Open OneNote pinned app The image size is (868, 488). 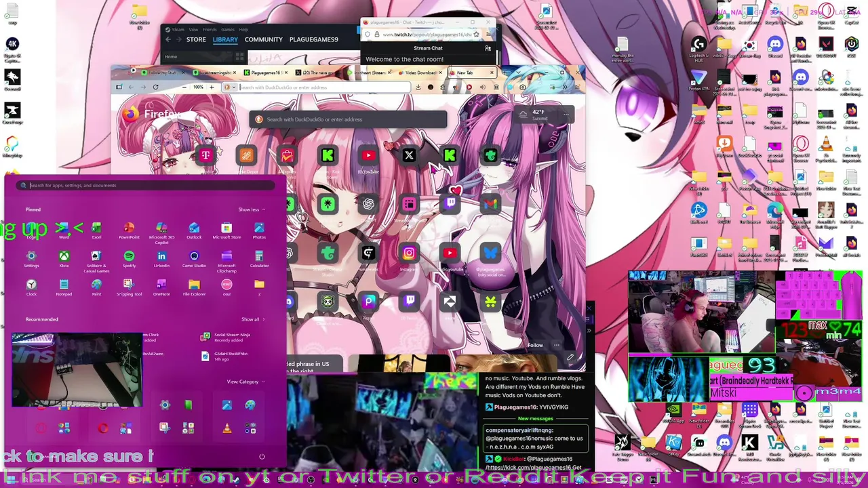(161, 287)
